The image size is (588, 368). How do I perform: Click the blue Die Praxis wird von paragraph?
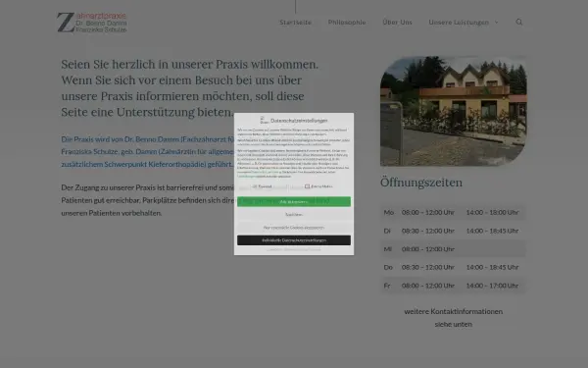(148, 152)
